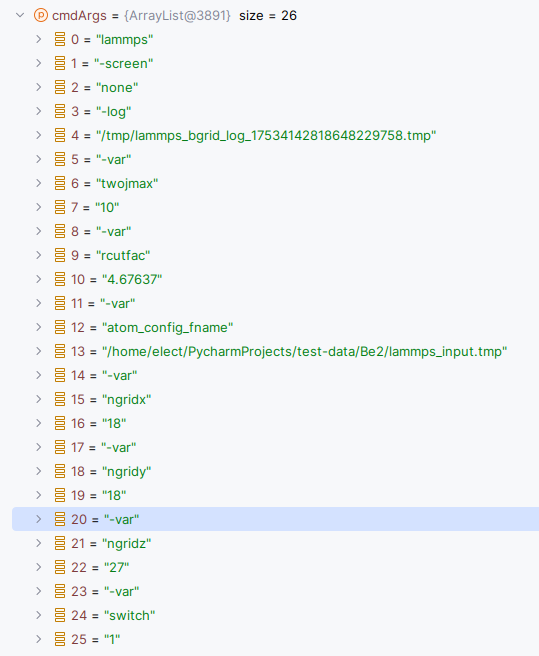This screenshot has height=656, width=539.
Task: Click the orange P icon beside cmdArgs
Action: click(x=41, y=15)
